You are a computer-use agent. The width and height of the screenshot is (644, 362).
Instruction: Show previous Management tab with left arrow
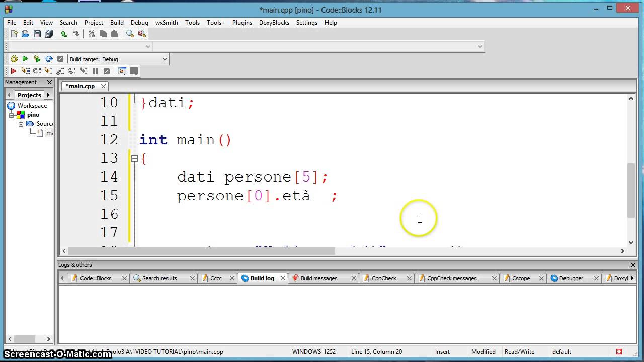click(x=9, y=95)
